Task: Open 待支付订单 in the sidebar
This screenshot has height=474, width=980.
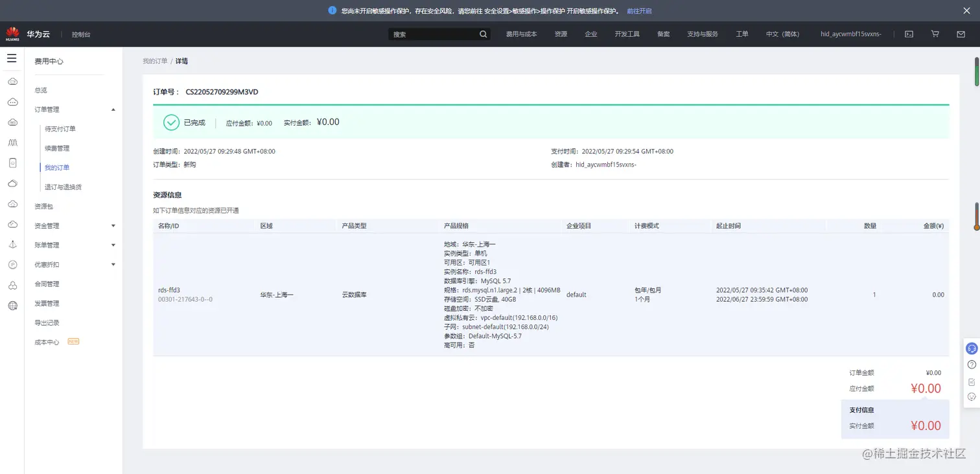Action: point(60,129)
